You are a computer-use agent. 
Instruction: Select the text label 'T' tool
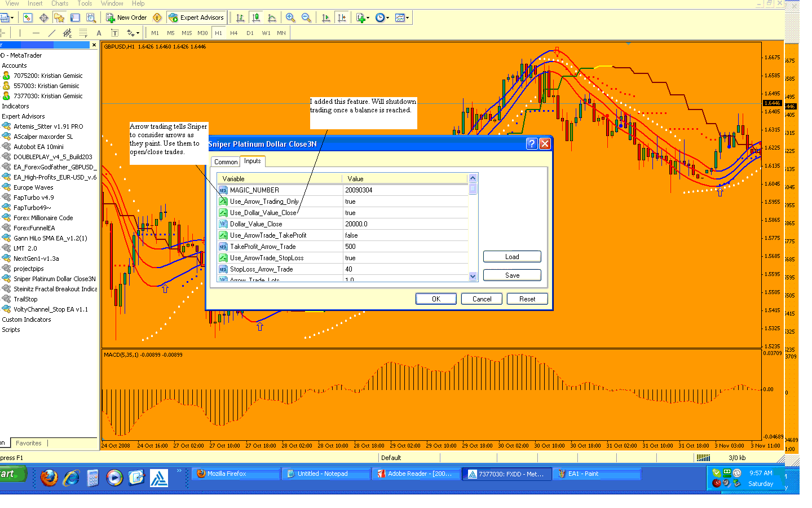(115, 33)
